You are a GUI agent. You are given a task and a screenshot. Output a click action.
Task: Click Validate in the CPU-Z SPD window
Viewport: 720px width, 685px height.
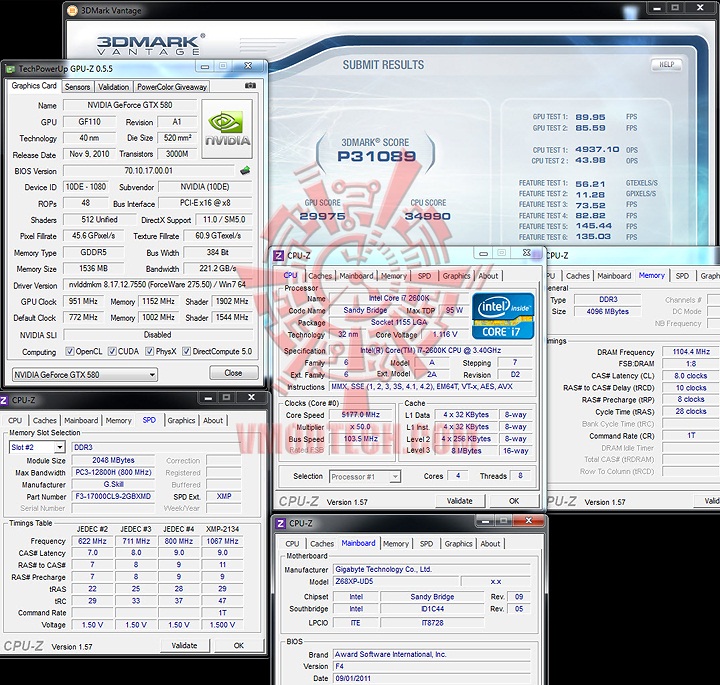pos(184,646)
